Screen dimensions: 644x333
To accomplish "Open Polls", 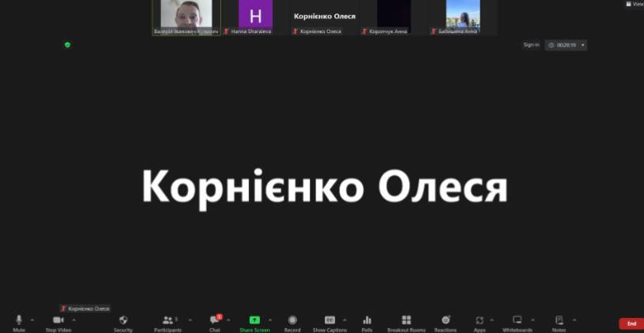I will [x=367, y=324].
